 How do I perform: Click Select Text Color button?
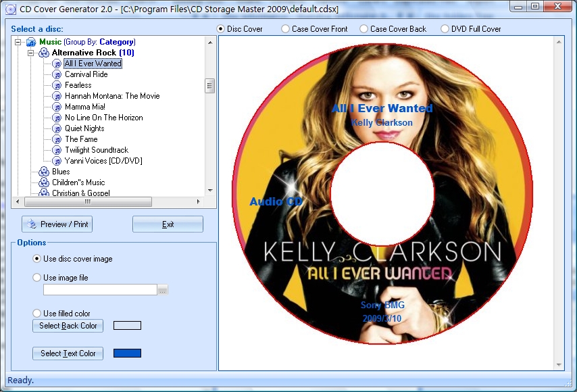[68, 353]
